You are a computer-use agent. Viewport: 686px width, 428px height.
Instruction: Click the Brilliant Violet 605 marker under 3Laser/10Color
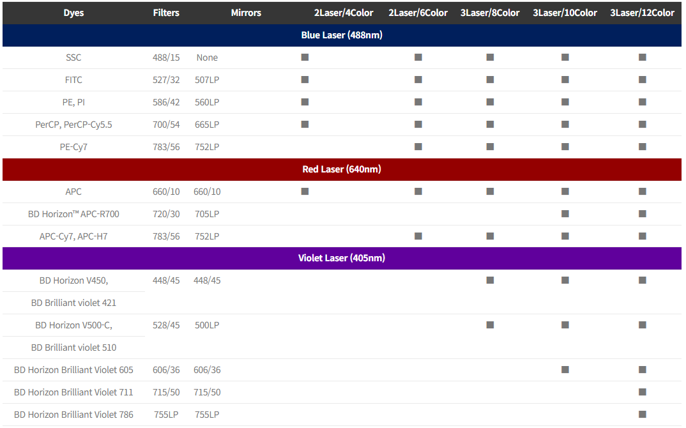pos(565,370)
